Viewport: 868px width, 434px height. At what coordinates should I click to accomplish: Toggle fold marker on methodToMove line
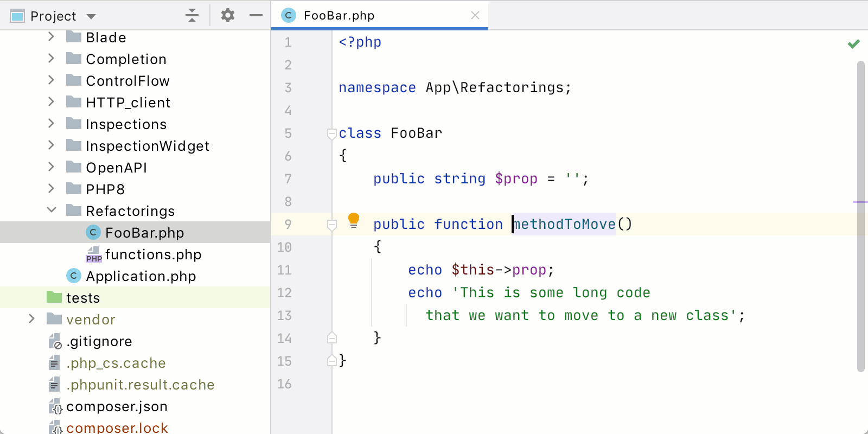tap(332, 225)
